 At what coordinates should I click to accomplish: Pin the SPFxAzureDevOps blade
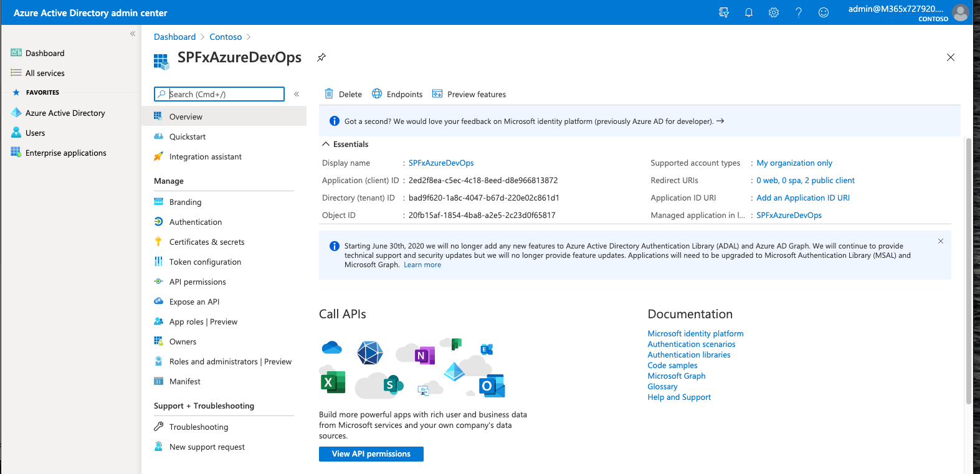pyautogui.click(x=321, y=57)
